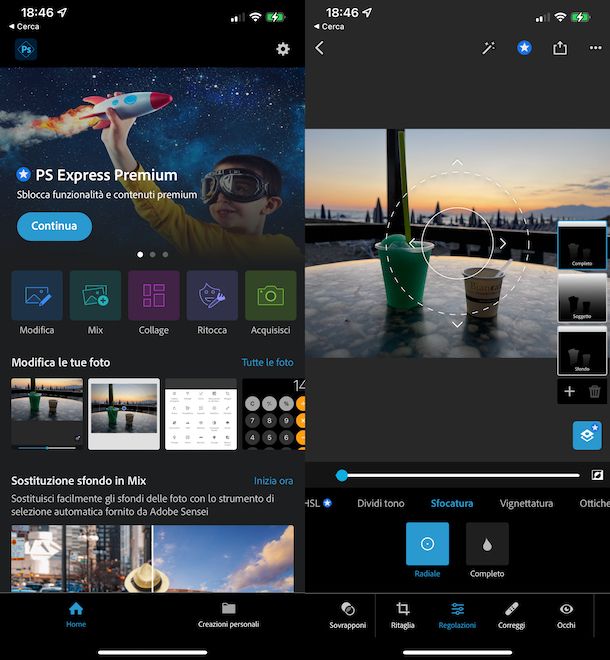Select the second banner page dot
Image resolution: width=610 pixels, height=660 pixels.
point(153,254)
